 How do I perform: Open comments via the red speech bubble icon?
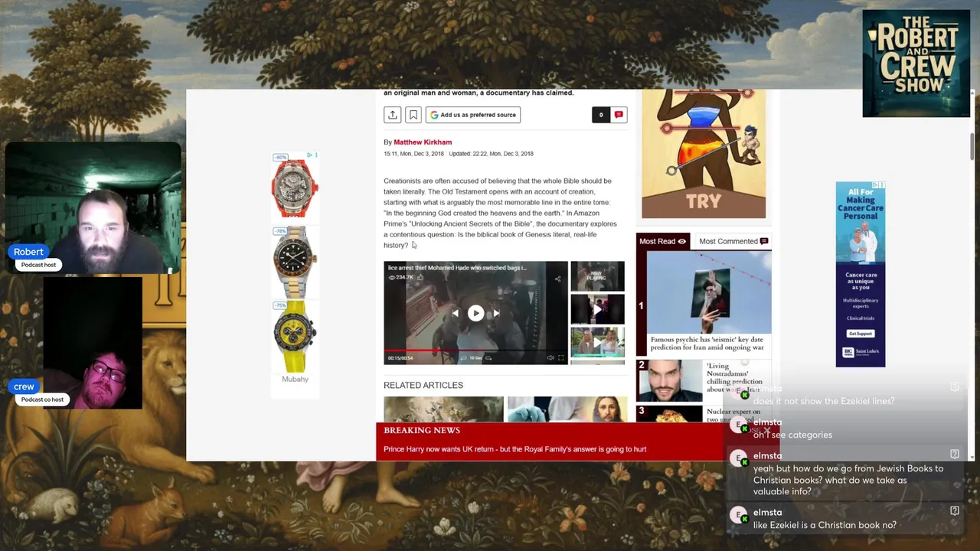[619, 115]
